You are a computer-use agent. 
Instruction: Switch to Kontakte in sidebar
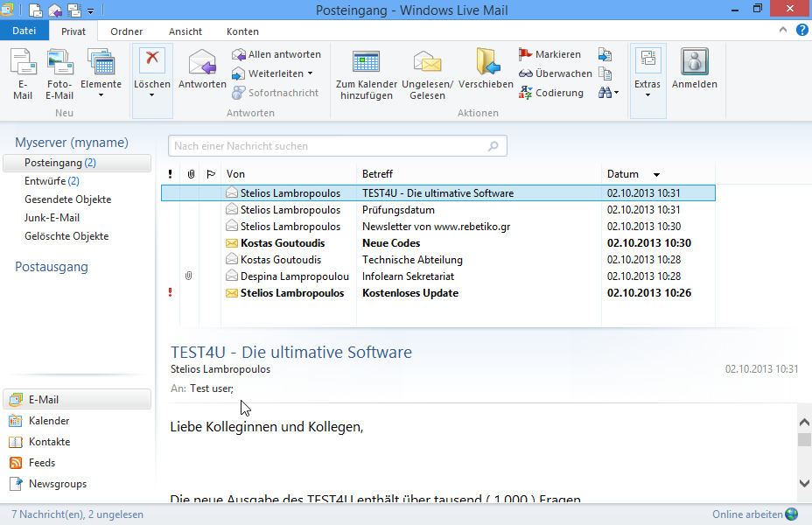coord(39,442)
